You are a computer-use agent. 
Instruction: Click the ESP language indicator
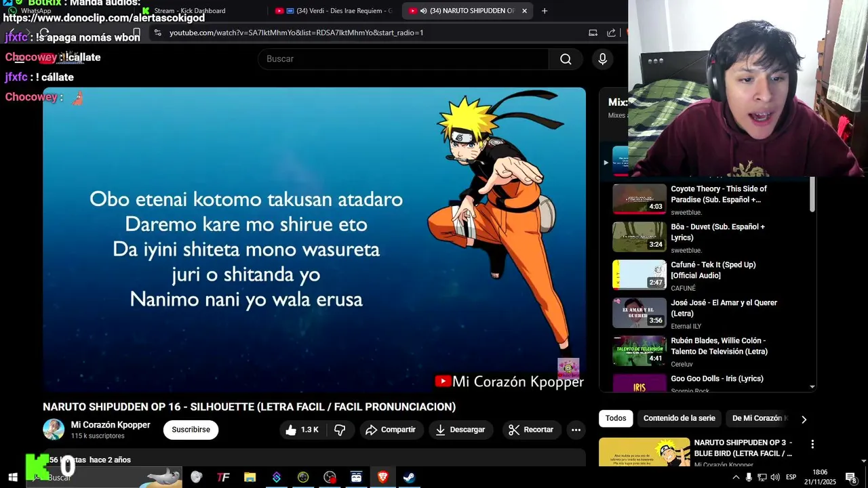[791, 477]
